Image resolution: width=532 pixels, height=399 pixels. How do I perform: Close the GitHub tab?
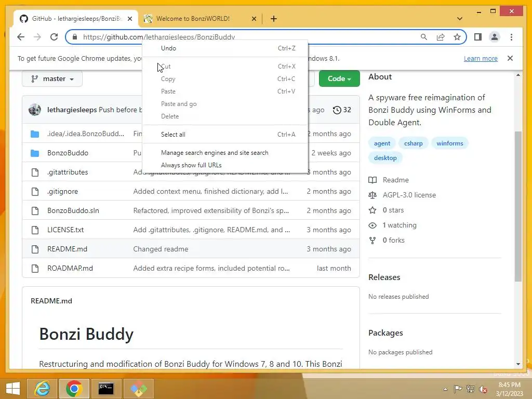129,19
